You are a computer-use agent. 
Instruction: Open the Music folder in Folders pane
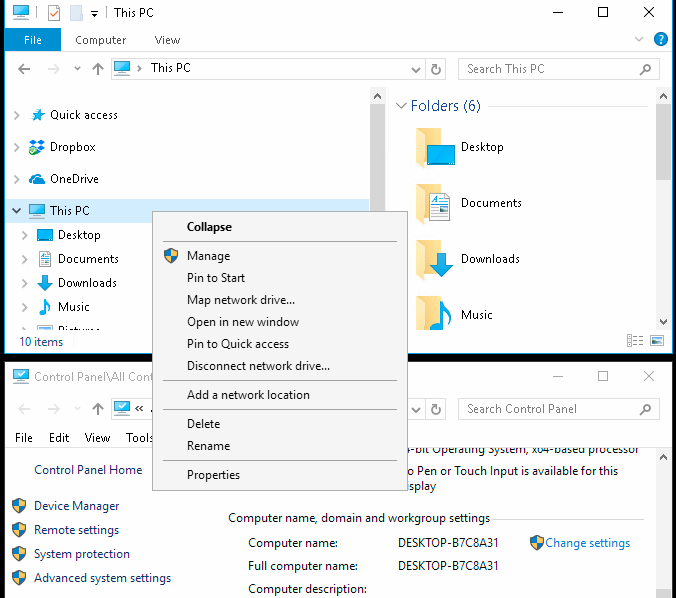click(x=434, y=314)
